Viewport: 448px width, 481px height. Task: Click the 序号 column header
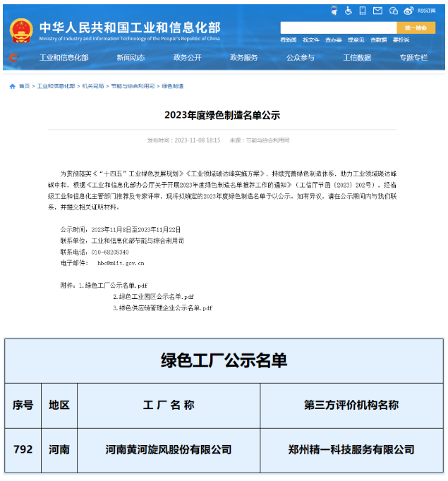point(23,406)
